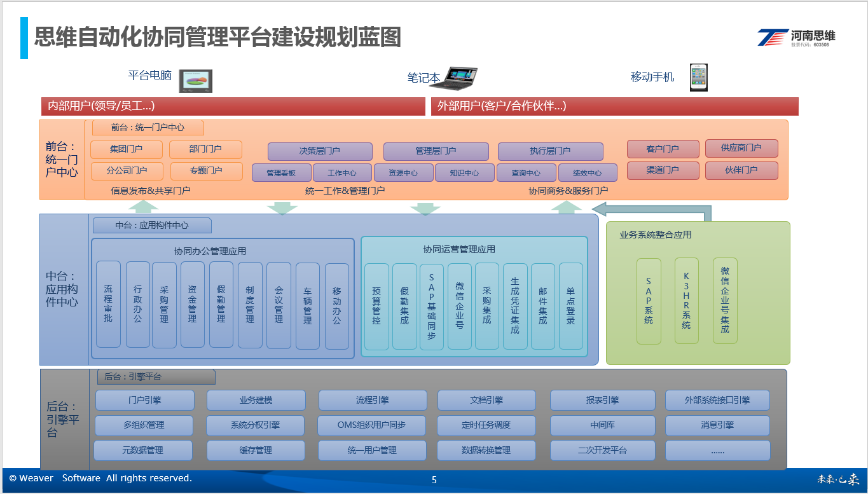Click the 专题门户 box

(x=205, y=171)
